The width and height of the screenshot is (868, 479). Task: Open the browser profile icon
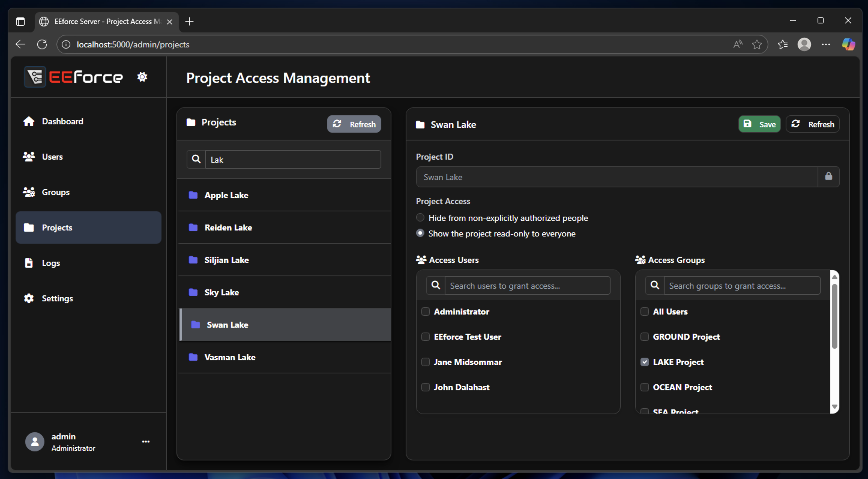pyautogui.click(x=804, y=44)
